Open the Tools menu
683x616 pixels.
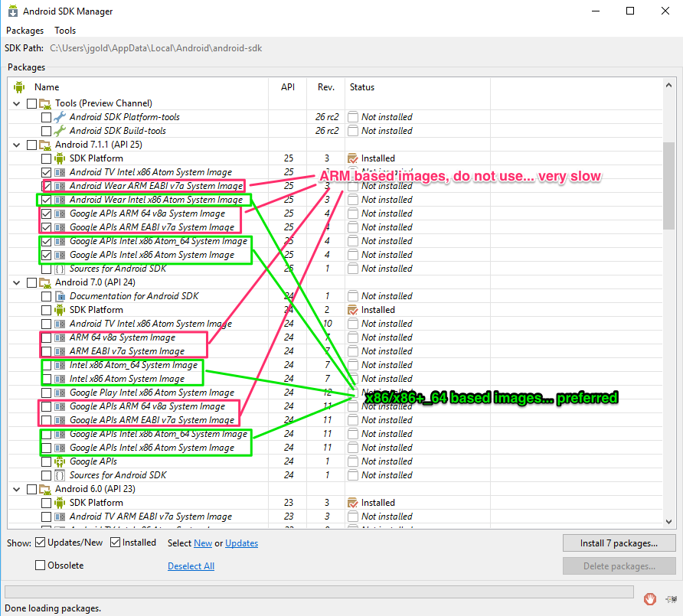coord(65,31)
